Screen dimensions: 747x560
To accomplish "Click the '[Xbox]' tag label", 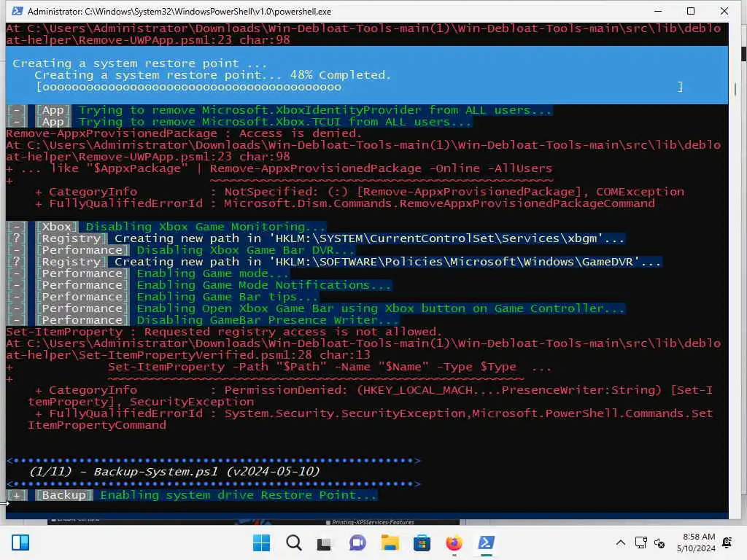I will (57, 227).
